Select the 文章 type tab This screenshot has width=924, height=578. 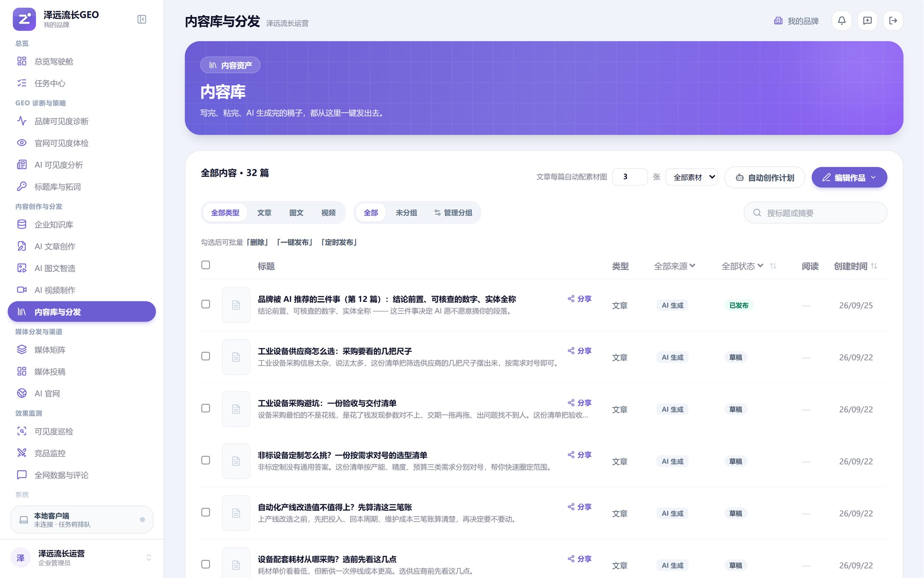click(264, 213)
